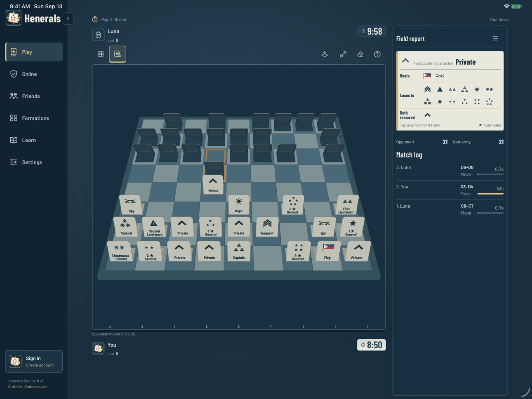The height and width of the screenshot is (399, 532).
Task: Select the eraser tool above the board
Action: [360, 54]
